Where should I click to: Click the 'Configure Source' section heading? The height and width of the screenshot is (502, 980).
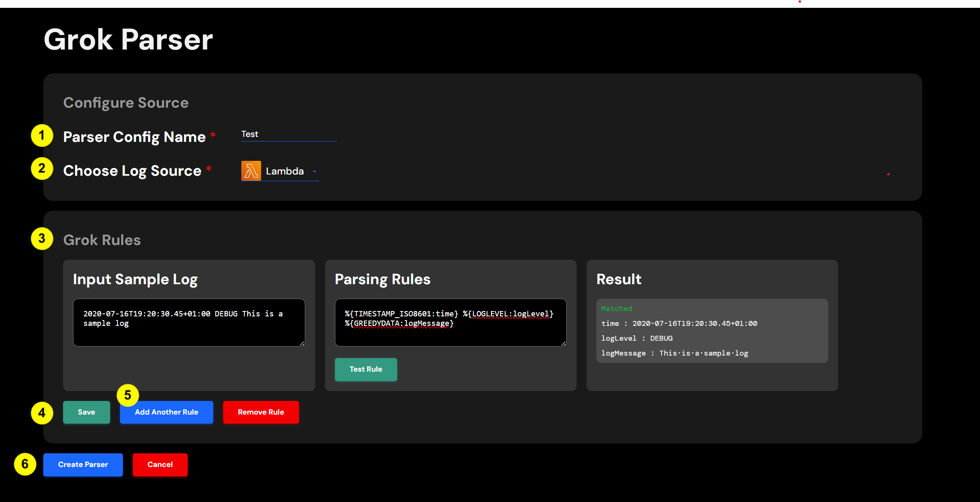click(126, 103)
